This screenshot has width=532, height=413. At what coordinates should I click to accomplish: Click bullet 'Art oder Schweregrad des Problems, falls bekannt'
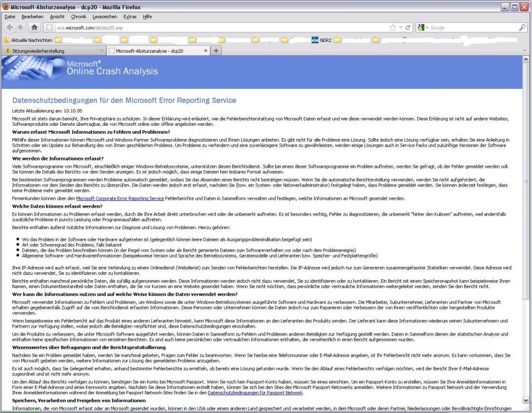coord(72,245)
